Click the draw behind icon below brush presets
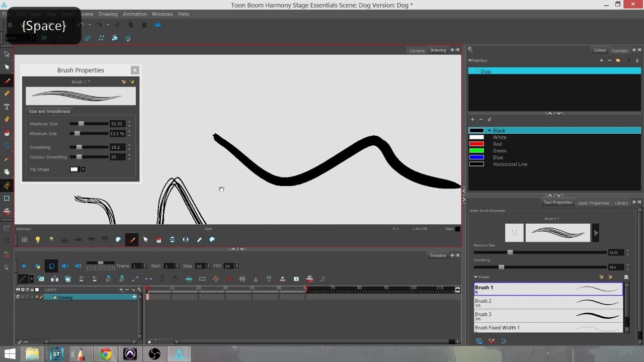Screen dimensions: 644x362 pyautogui.click(x=479, y=341)
